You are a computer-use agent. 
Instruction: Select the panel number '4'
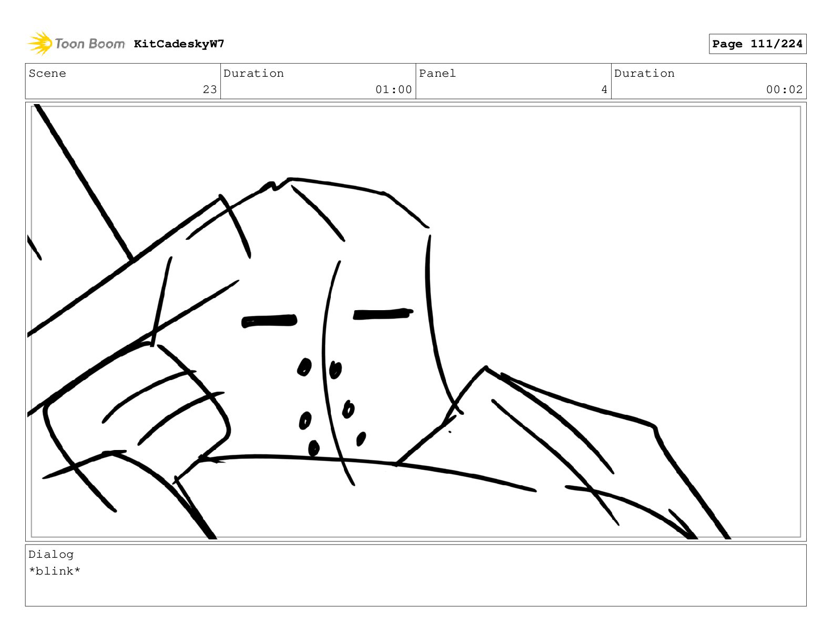604,89
